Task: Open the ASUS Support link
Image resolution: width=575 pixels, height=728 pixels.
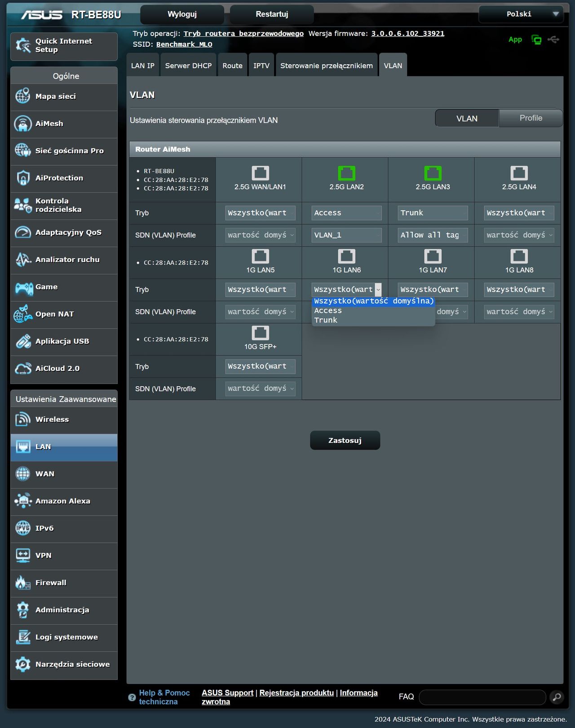Action: [x=227, y=693]
